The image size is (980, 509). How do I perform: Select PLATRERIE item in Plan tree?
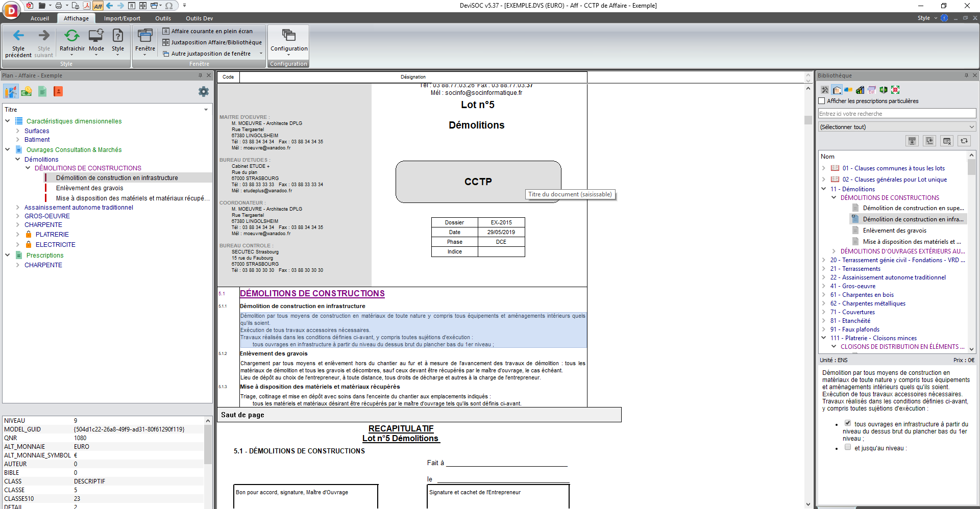pos(52,234)
